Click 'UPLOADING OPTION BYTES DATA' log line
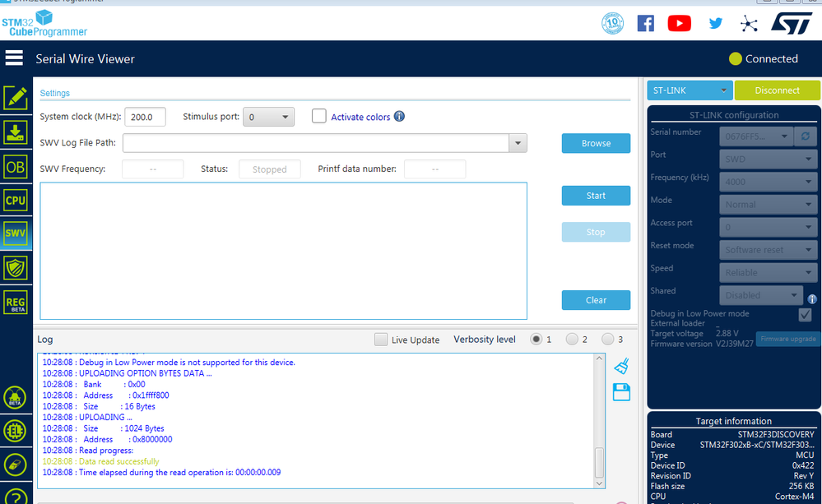 coord(128,373)
